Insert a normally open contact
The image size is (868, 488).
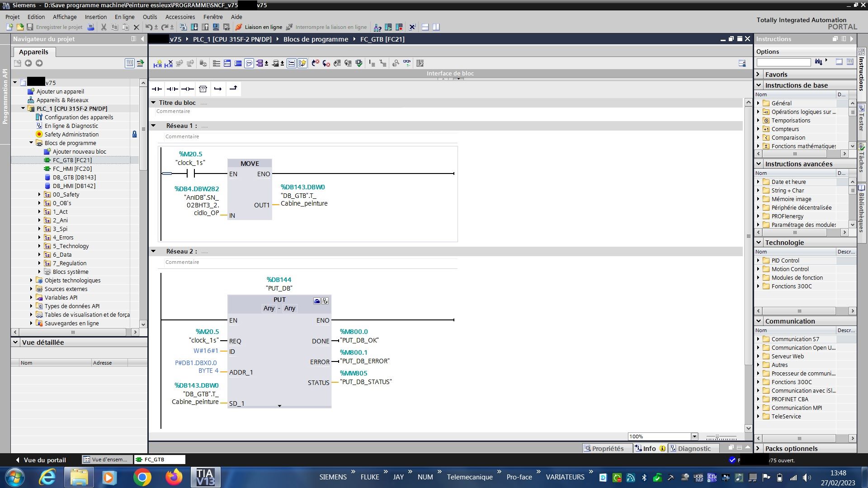click(x=157, y=89)
